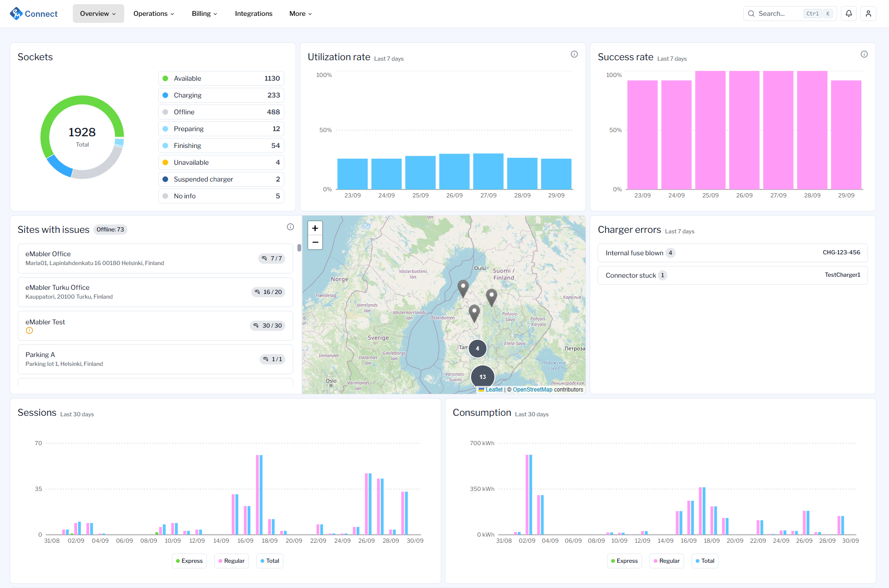Expand the Billing dropdown menu
The width and height of the screenshot is (889, 588).
click(x=205, y=14)
